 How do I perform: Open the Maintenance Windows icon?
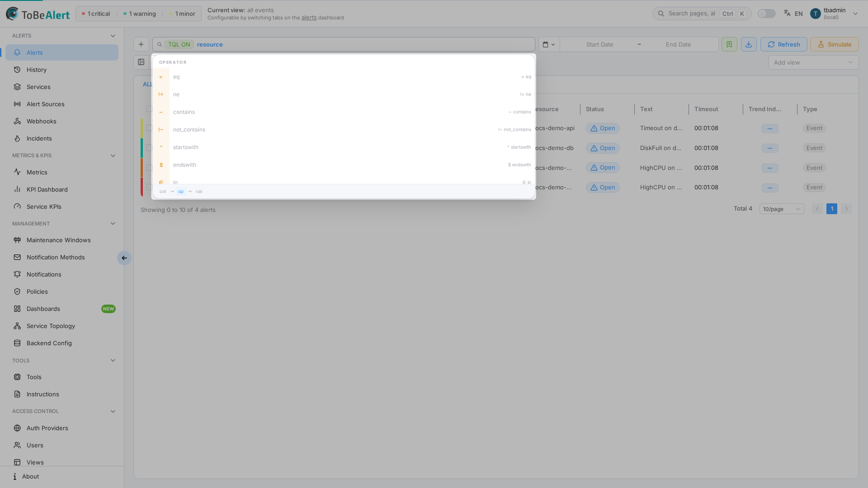coord(17,240)
